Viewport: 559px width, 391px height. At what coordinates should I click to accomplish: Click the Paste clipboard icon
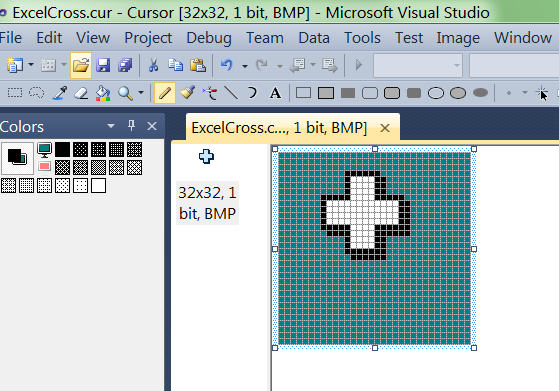point(198,65)
